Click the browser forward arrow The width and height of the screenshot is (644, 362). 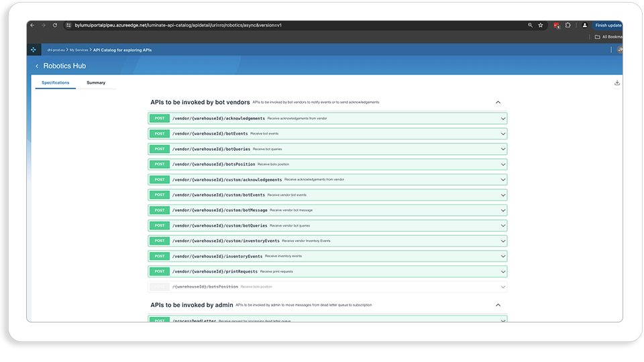pos(44,25)
